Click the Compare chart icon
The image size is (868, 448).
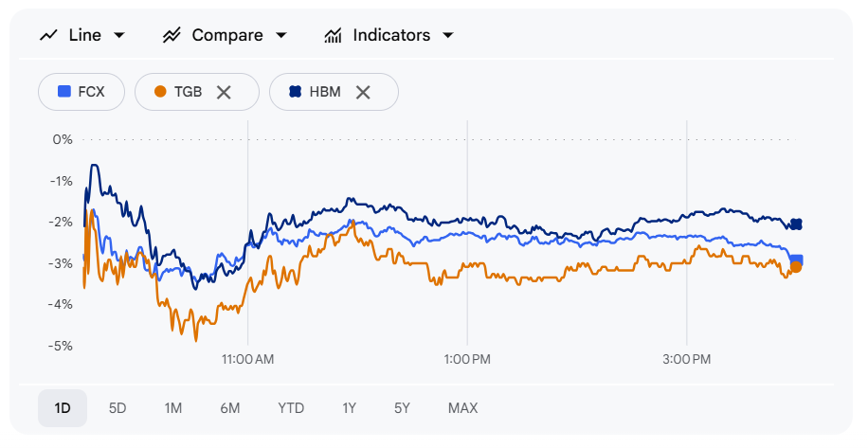click(172, 35)
